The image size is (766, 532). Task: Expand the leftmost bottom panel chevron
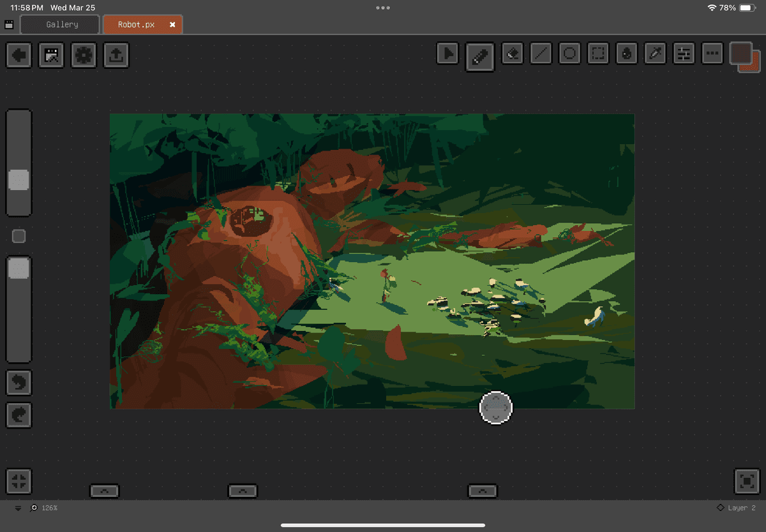pos(105,491)
